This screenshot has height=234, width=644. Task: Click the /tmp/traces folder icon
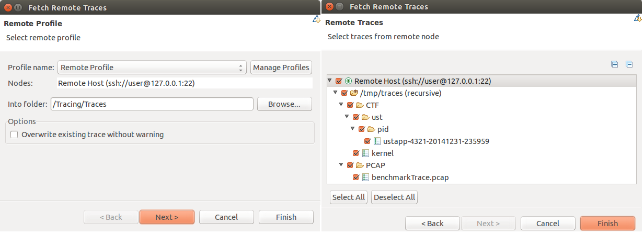[354, 93]
